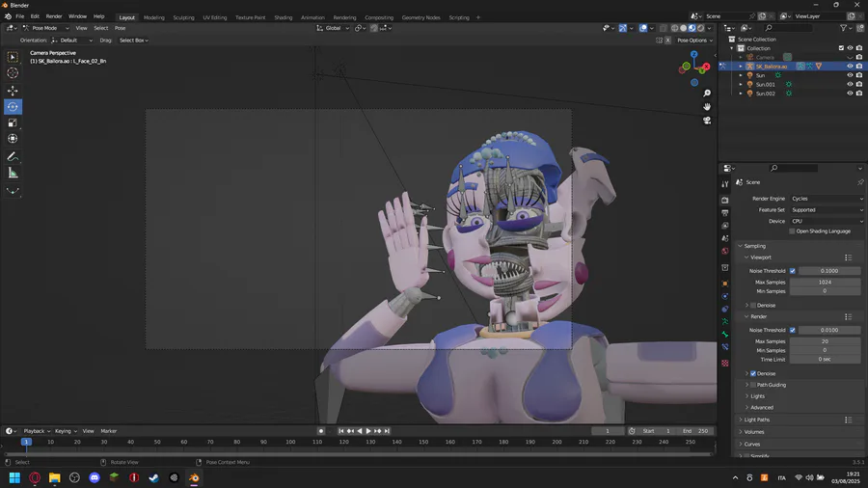Open Discord from the taskbar
This screenshot has height=488, width=868.
pos(95,477)
